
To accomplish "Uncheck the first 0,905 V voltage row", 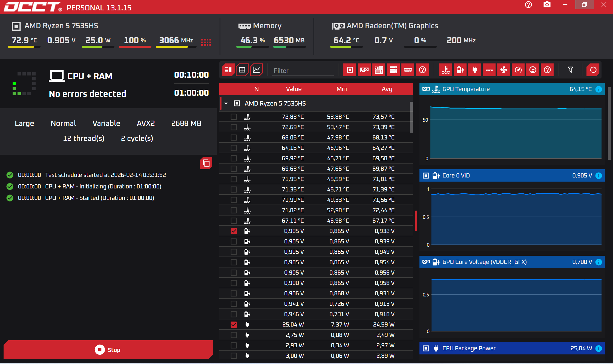I will click(234, 231).
